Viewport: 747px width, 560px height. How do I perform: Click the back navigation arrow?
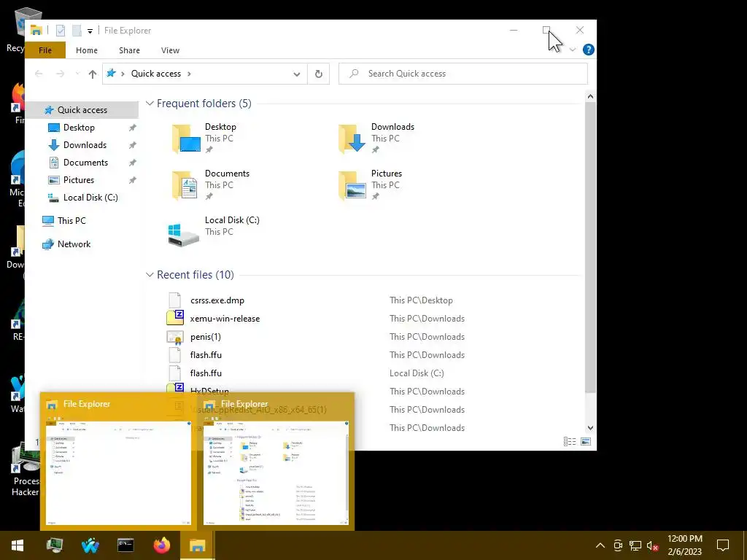click(39, 74)
